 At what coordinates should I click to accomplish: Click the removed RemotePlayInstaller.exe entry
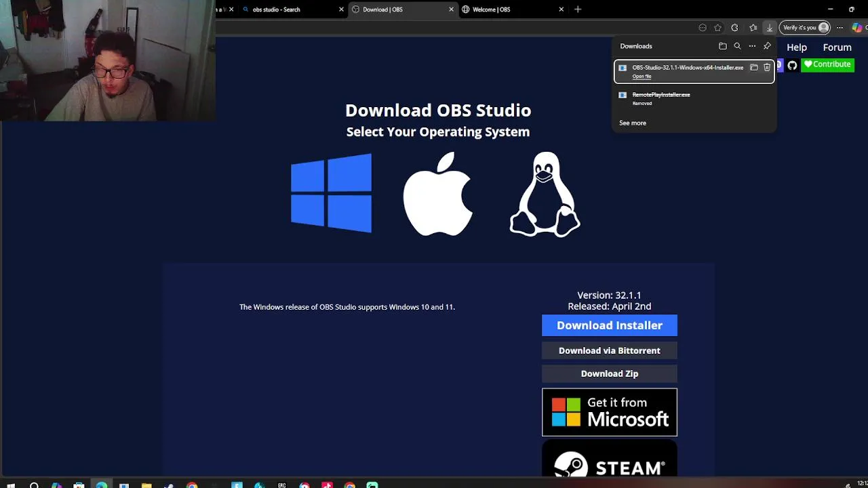(694, 98)
